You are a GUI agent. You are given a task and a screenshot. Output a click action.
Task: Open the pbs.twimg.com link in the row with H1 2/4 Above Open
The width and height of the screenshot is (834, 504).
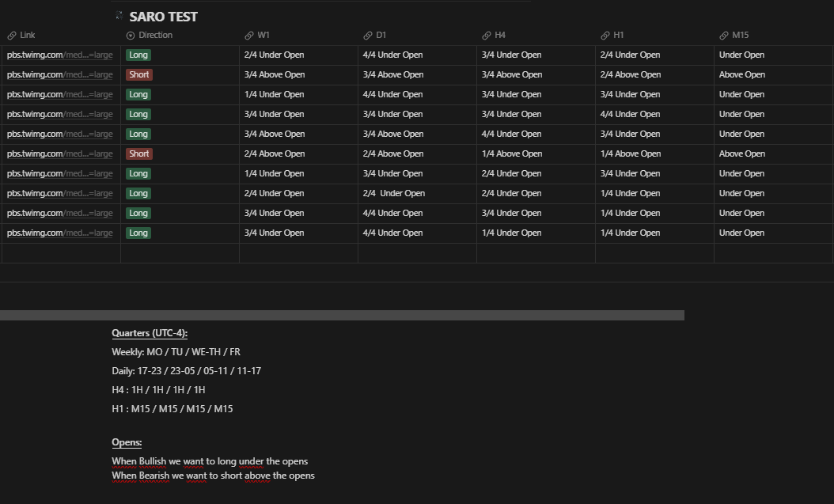(x=59, y=74)
